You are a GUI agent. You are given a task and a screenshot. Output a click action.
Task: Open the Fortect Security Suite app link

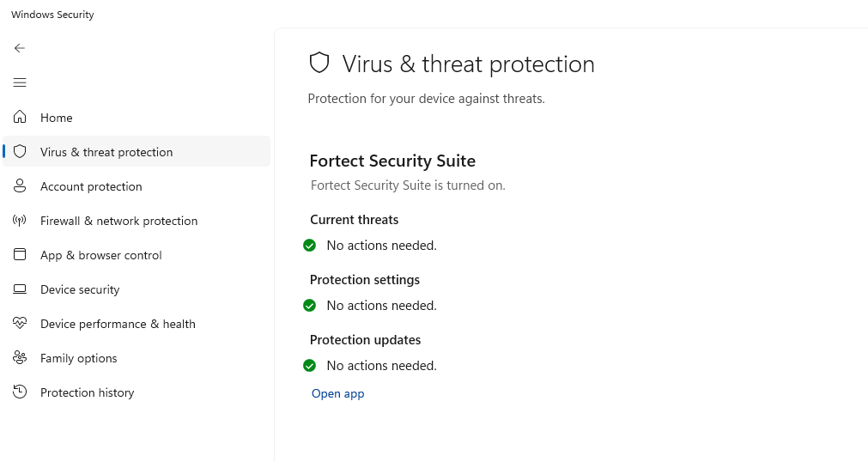coord(337,393)
